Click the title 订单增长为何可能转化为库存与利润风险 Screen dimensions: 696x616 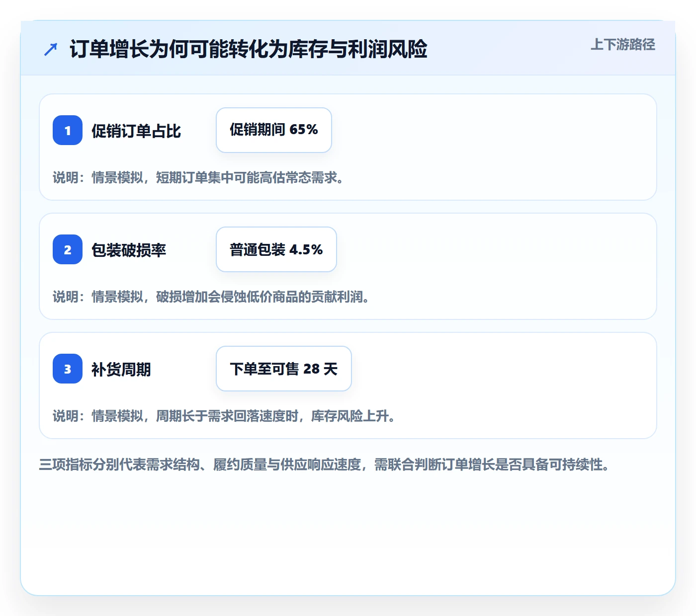249,49
